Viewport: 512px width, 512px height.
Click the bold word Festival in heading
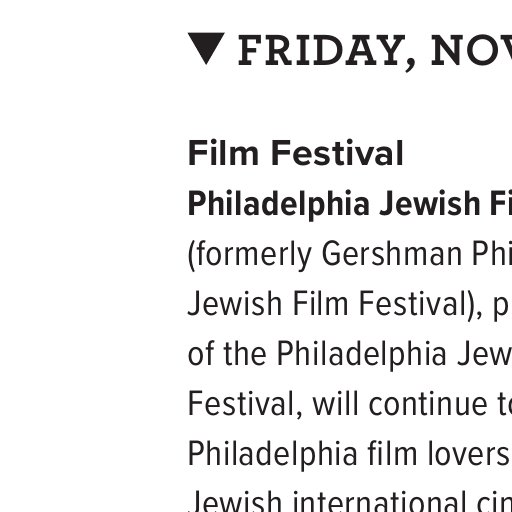coord(338,153)
